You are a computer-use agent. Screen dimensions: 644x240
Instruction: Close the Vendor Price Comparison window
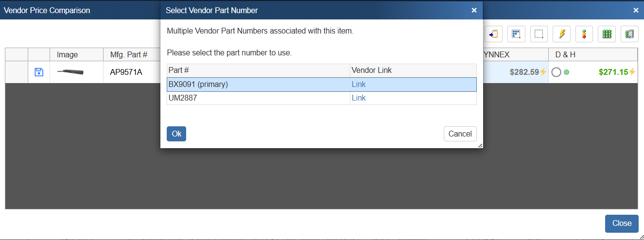[x=621, y=223]
